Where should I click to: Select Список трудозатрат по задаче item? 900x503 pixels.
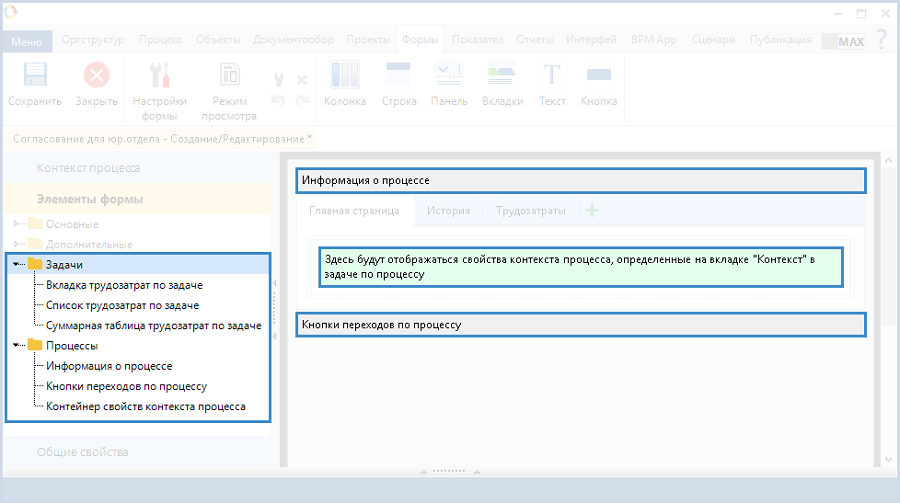(122, 305)
